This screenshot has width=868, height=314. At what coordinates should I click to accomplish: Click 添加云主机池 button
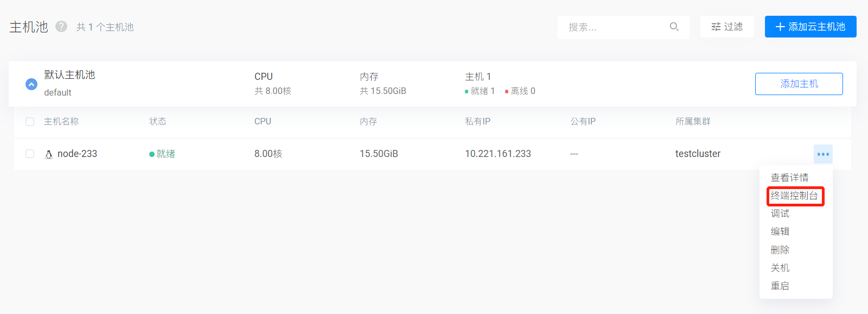click(810, 27)
